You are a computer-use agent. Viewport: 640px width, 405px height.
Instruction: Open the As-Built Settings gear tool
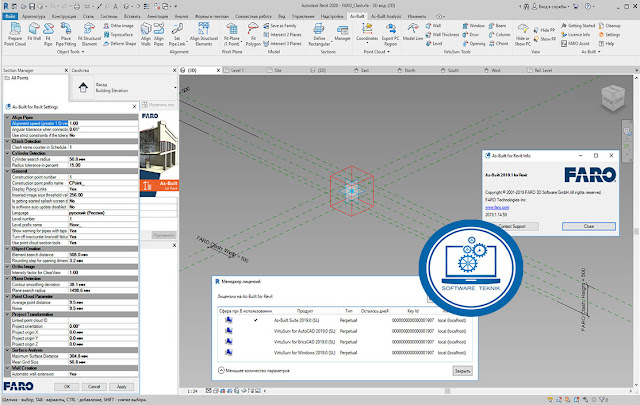click(x=609, y=35)
